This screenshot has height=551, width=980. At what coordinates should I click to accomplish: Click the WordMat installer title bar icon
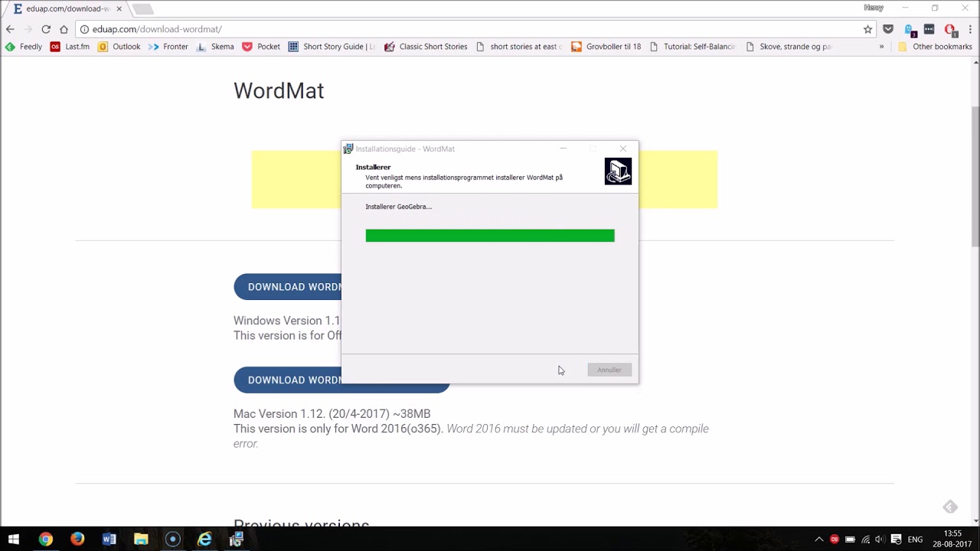(x=348, y=148)
